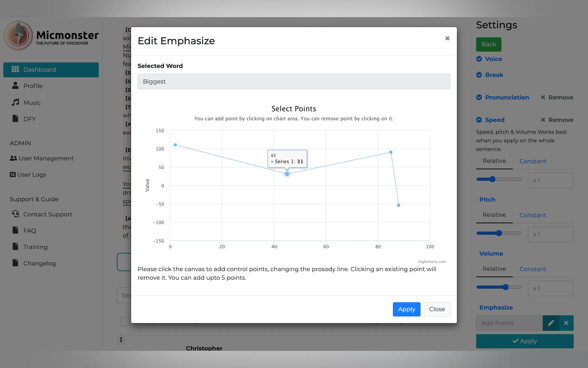
Task: Expand the Break settings section
Action: [x=479, y=75]
